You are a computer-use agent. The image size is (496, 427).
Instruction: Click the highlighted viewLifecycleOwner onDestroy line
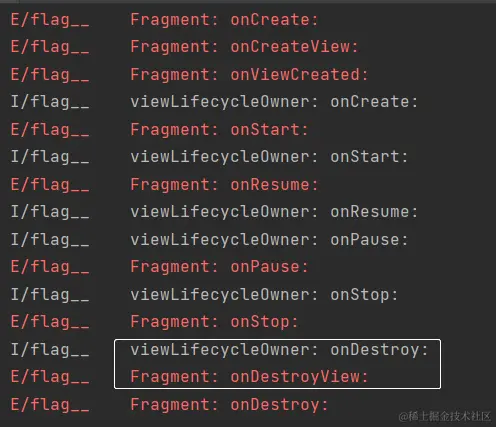click(279, 350)
